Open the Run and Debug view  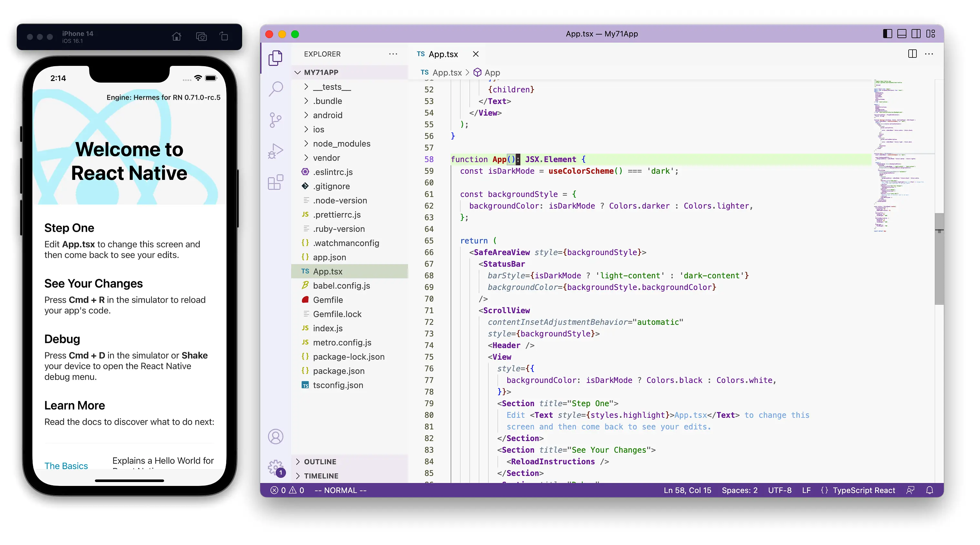(275, 151)
